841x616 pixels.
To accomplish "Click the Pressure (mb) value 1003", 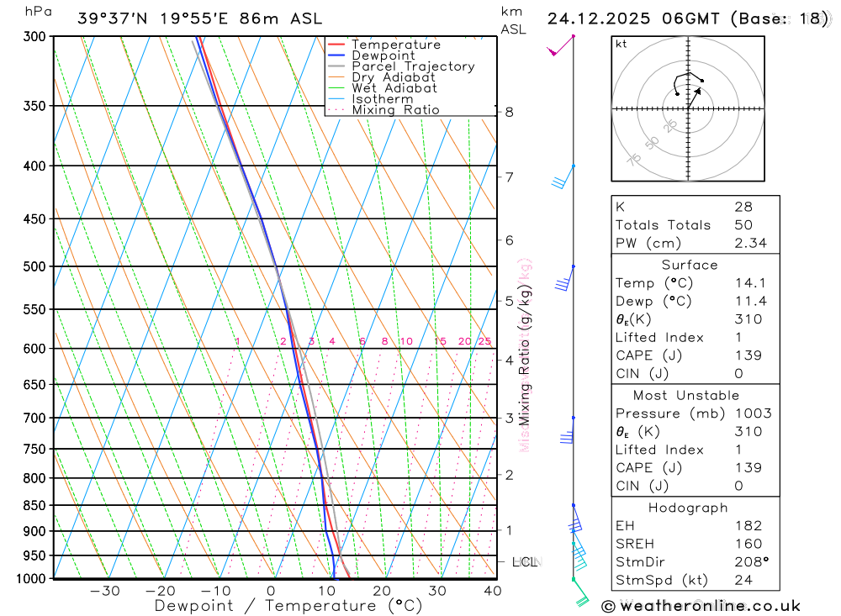I will tap(753, 413).
